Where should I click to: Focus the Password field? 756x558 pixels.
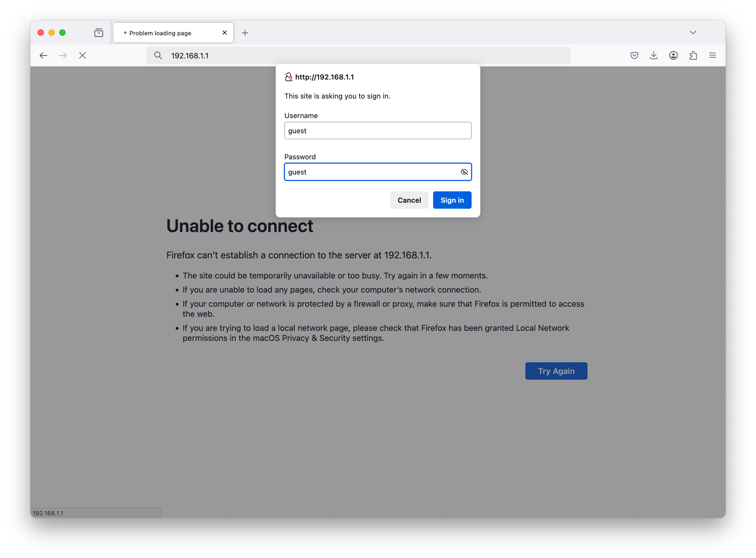click(378, 172)
